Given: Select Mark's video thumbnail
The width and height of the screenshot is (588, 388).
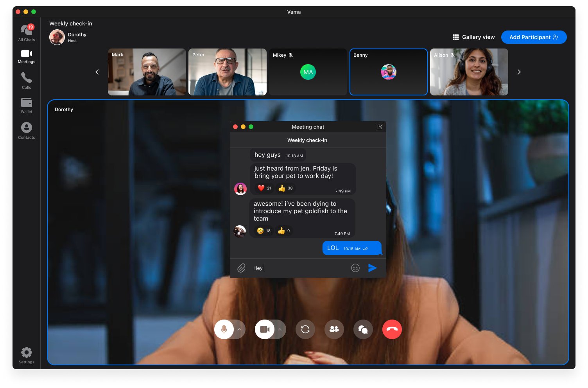Looking at the screenshot, I should (x=147, y=72).
